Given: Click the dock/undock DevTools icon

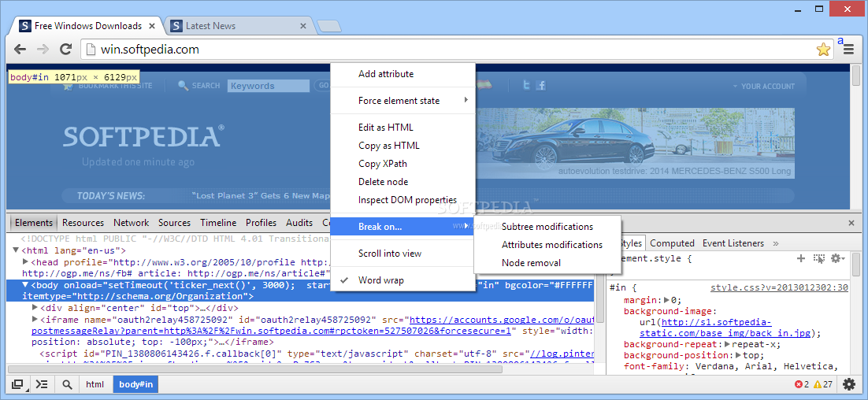Looking at the screenshot, I should coord(17,384).
